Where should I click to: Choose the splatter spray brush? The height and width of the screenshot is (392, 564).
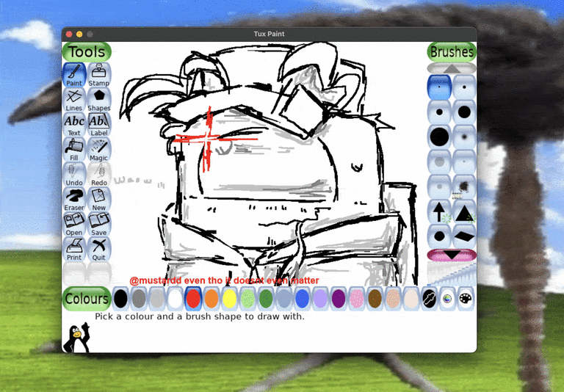pos(464,186)
